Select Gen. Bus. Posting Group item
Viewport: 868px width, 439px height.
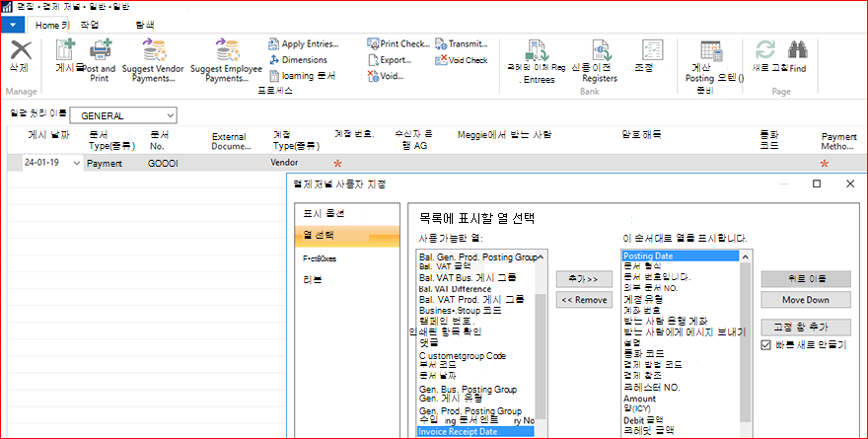pos(468,389)
